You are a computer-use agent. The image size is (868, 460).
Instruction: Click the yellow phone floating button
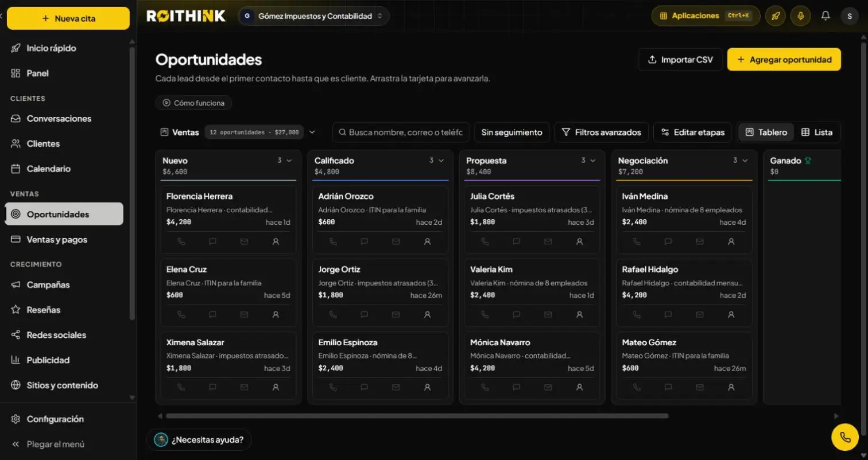(x=845, y=437)
